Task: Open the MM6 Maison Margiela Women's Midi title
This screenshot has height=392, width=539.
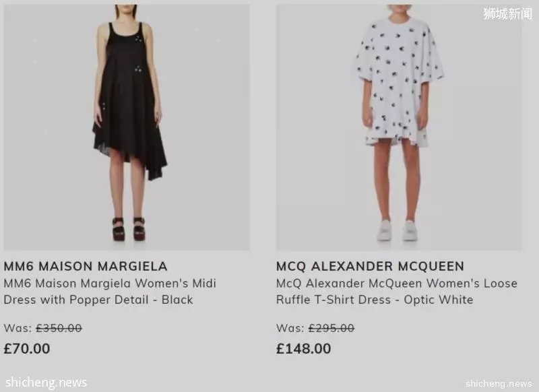Action: 110,284
